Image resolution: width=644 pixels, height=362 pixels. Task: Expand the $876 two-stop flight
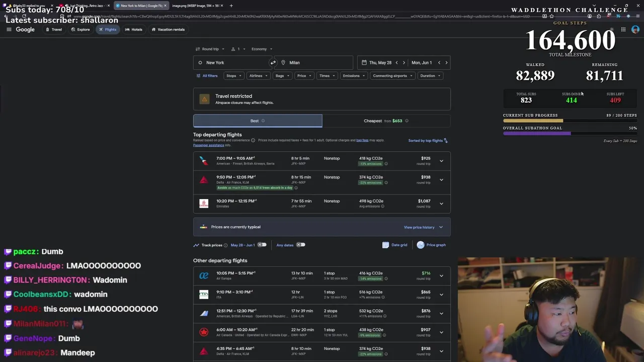[441, 313]
